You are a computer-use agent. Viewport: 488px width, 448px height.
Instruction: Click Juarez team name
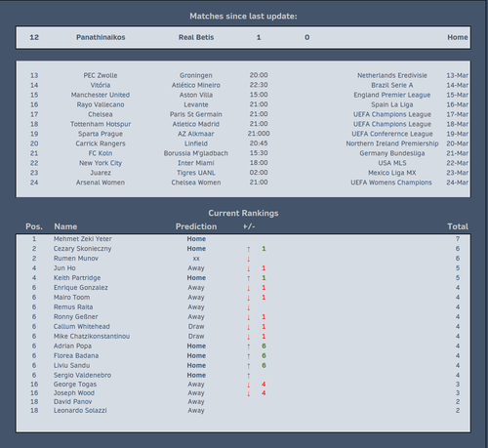(101, 173)
